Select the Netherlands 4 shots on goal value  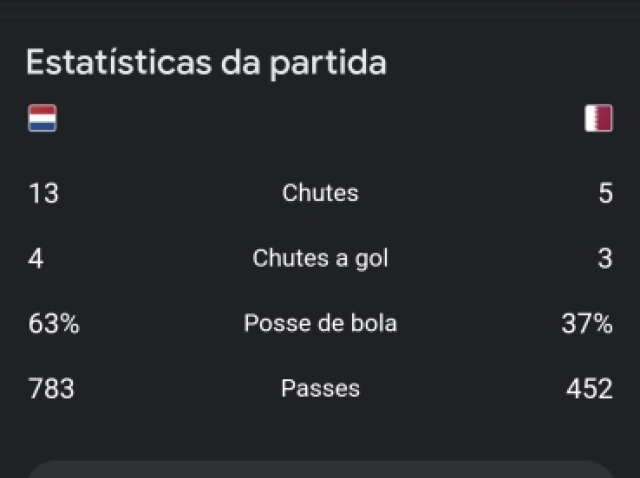click(x=36, y=258)
